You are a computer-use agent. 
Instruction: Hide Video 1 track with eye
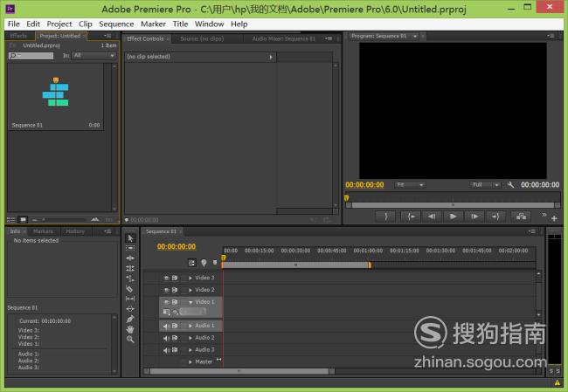click(x=166, y=302)
